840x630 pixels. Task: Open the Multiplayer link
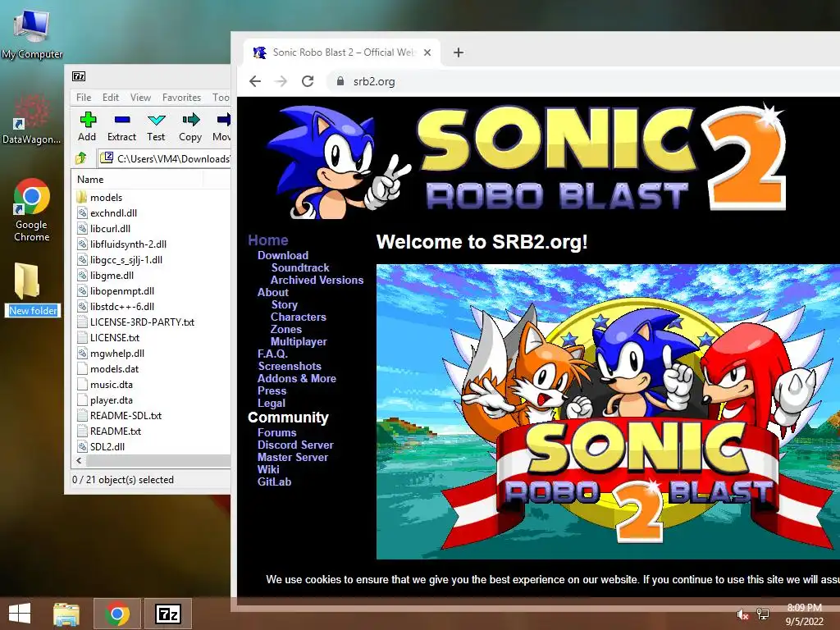click(x=299, y=342)
